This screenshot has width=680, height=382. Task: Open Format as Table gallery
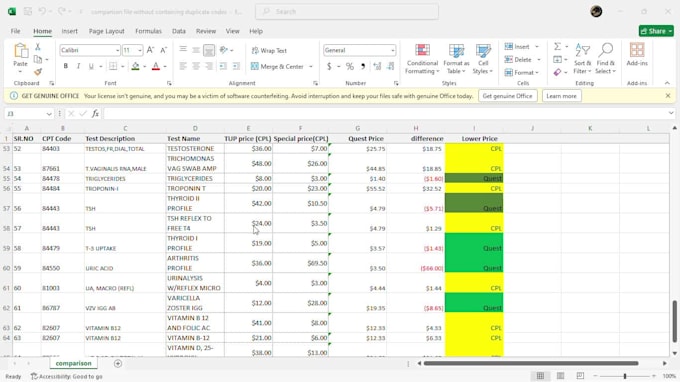click(456, 59)
